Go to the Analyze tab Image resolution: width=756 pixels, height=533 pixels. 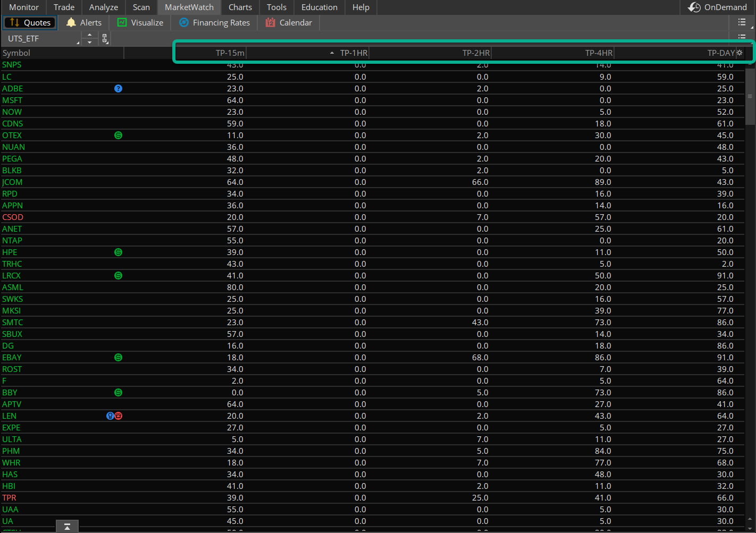[x=104, y=7]
